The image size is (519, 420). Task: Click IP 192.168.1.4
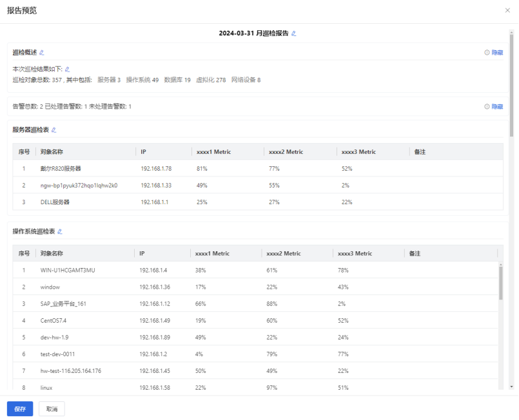click(153, 271)
